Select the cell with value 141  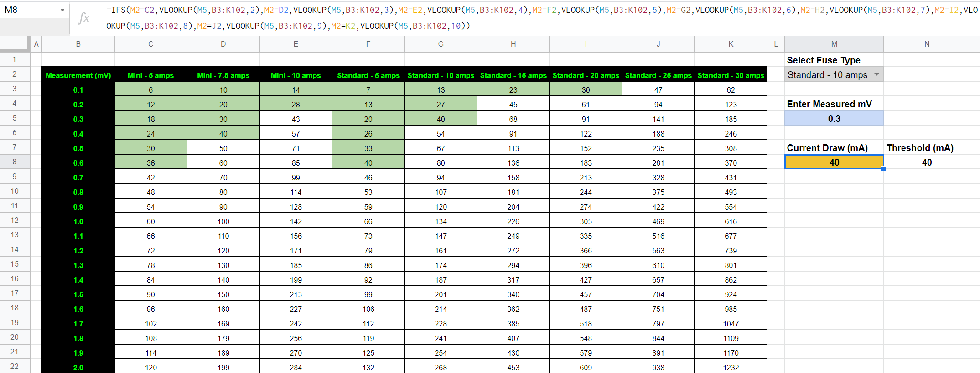(x=658, y=119)
